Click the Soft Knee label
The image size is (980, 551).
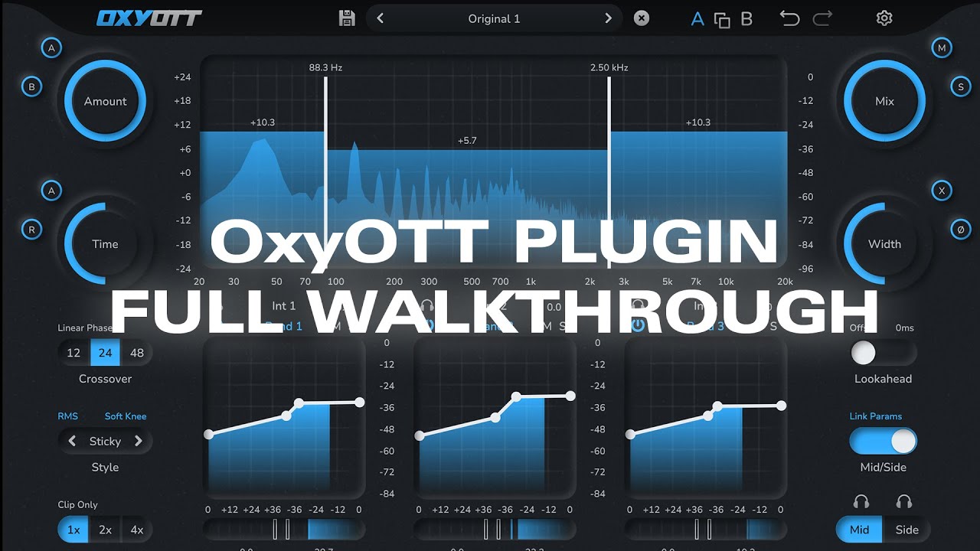[x=126, y=416]
